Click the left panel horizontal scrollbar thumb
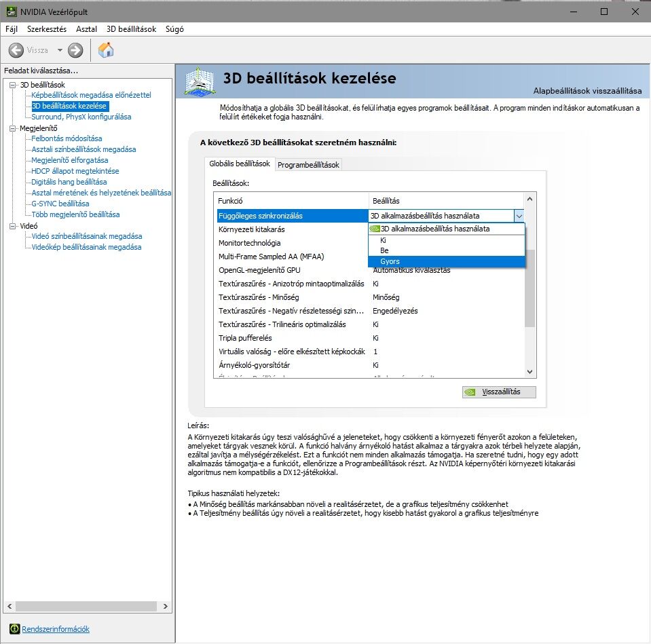 point(86,606)
